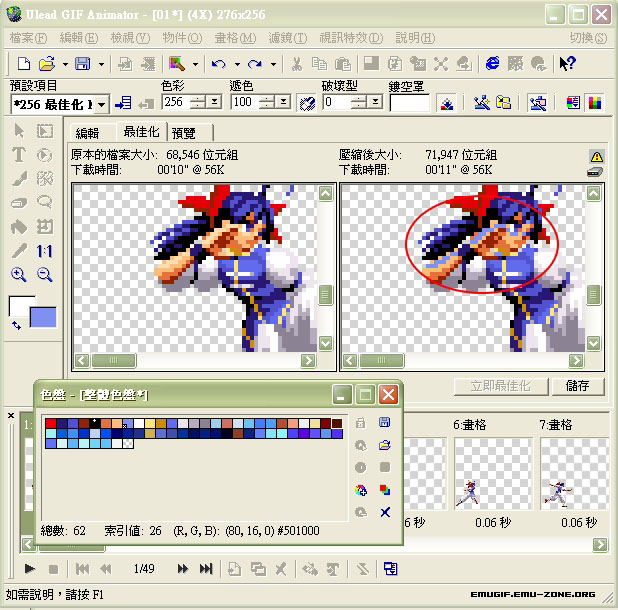Open the 檔案 menu
This screenshot has height=610, width=618.
pos(27,37)
